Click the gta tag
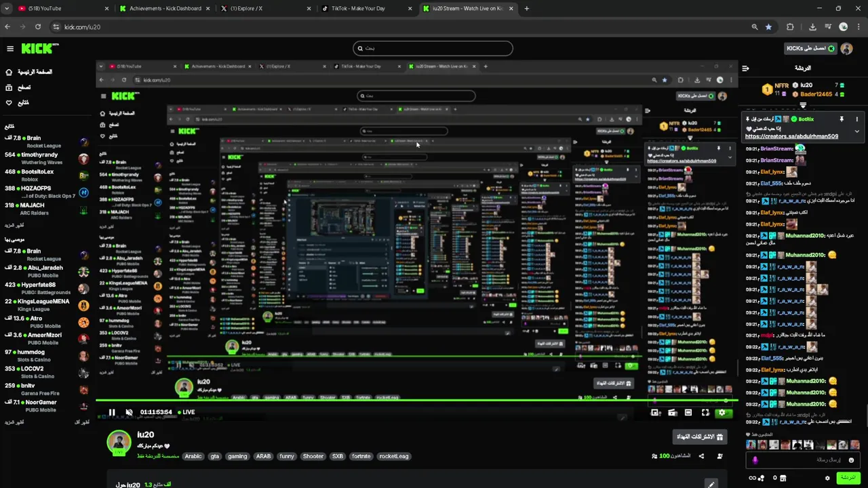 pos(215,456)
